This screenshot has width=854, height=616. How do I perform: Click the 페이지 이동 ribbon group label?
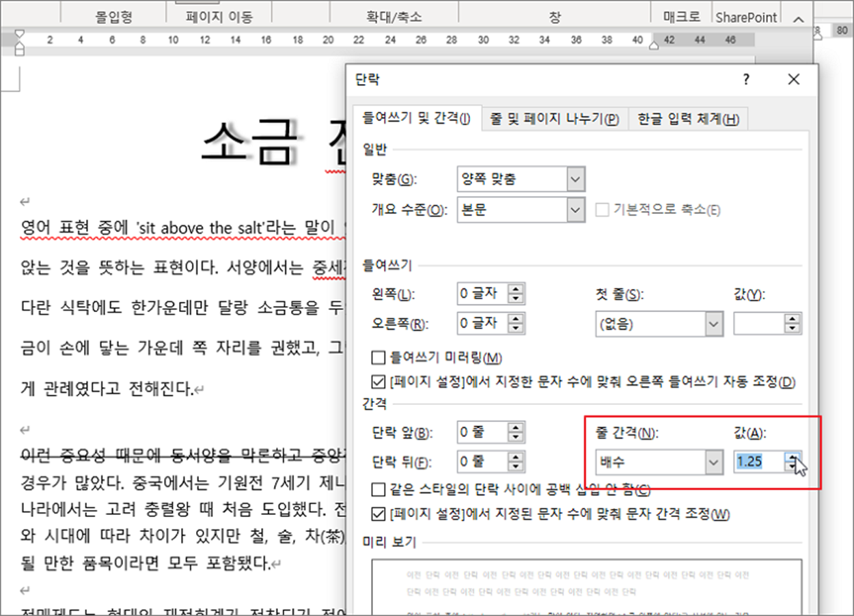[219, 17]
